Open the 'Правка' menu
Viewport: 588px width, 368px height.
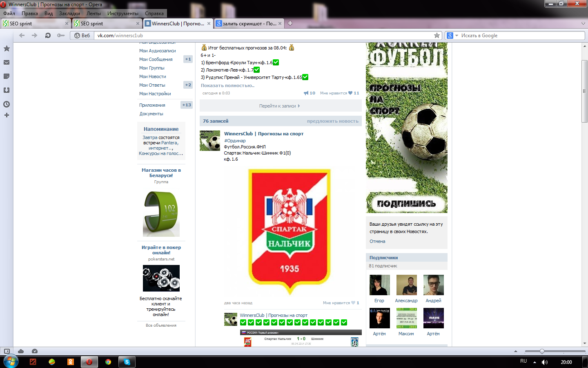click(30, 13)
